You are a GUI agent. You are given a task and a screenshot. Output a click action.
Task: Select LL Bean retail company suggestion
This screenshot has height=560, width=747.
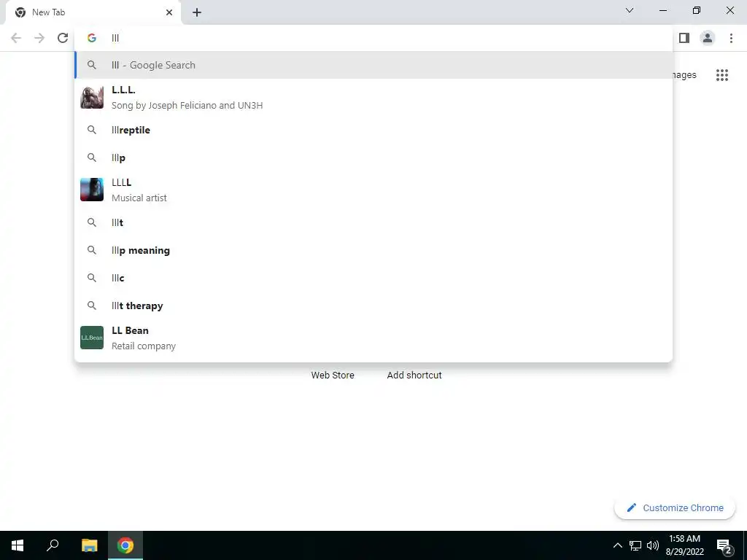[x=374, y=338]
